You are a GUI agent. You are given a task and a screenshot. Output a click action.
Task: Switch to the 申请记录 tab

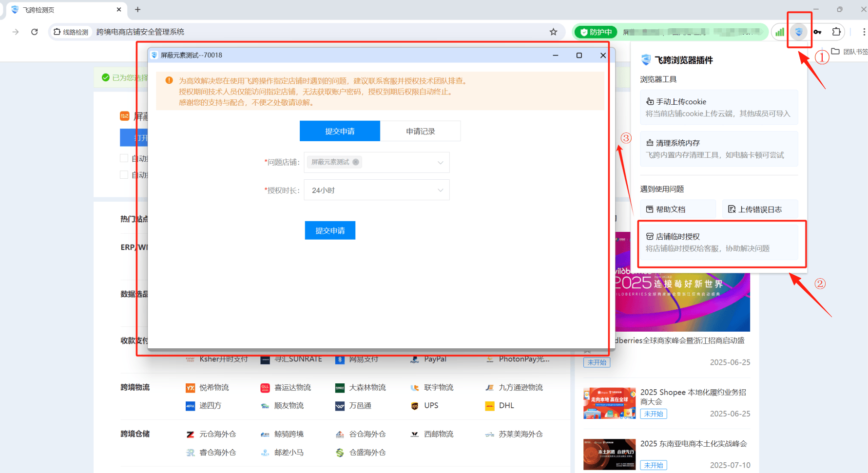pyautogui.click(x=420, y=132)
